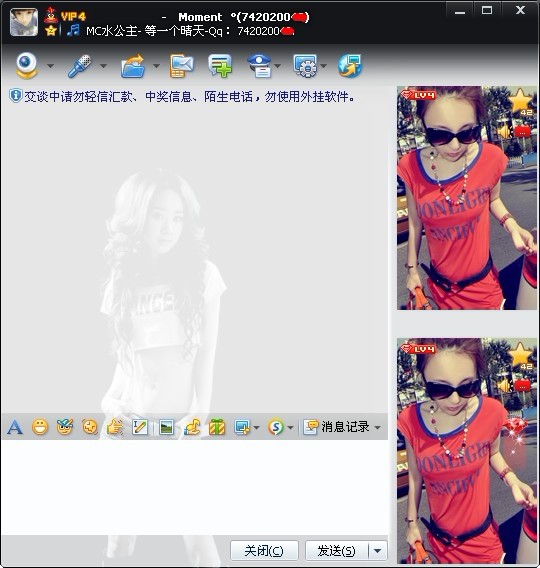Expand voice call options arrow

coord(103,66)
